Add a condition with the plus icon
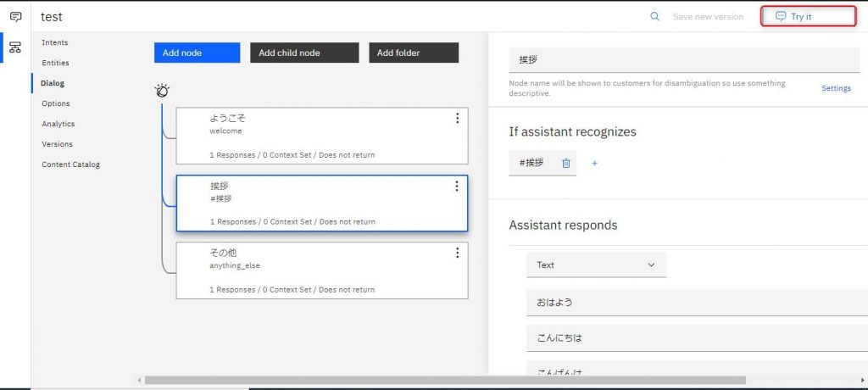This screenshot has height=390, width=868. (x=594, y=164)
